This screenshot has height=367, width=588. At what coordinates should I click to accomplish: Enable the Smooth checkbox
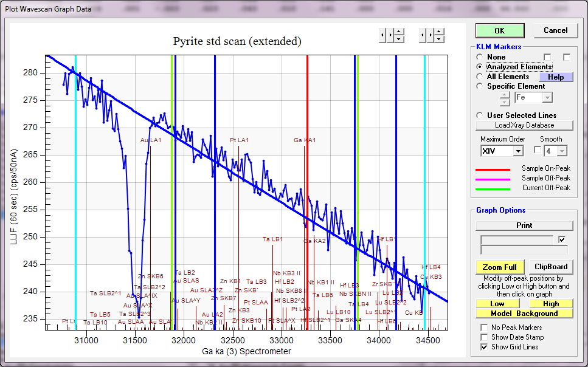[x=537, y=150]
